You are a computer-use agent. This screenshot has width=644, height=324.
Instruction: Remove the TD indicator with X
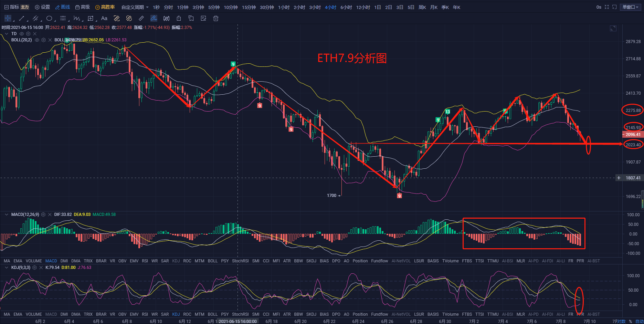35,34
